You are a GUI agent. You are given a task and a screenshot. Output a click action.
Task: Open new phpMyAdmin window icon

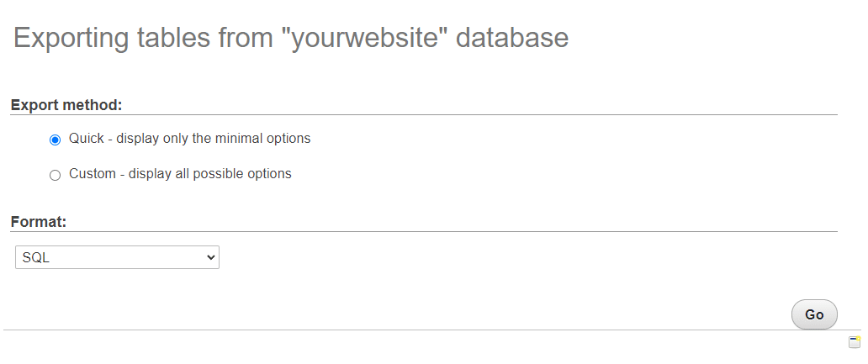click(854, 342)
